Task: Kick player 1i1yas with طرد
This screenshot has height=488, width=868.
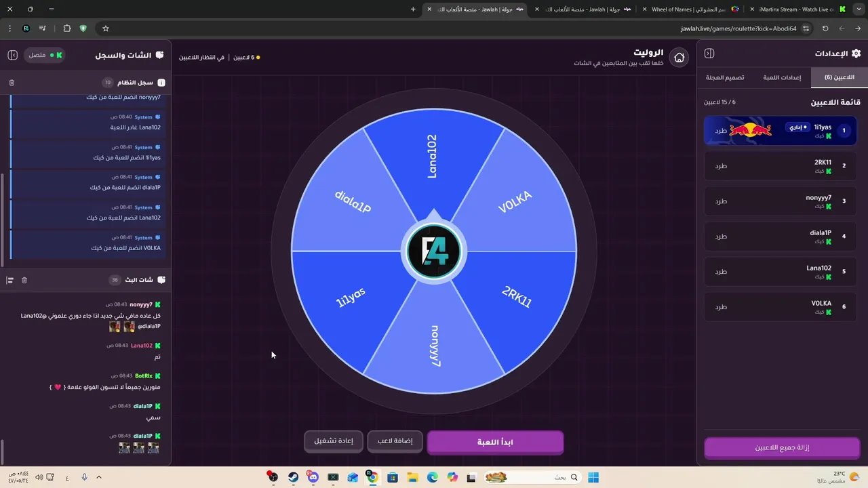Action: tap(721, 131)
